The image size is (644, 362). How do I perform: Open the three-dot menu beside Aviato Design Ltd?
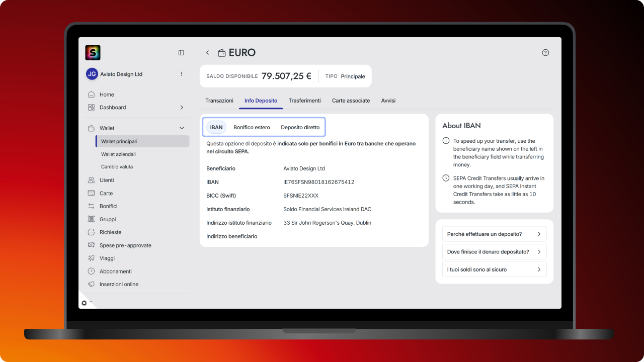[182, 74]
